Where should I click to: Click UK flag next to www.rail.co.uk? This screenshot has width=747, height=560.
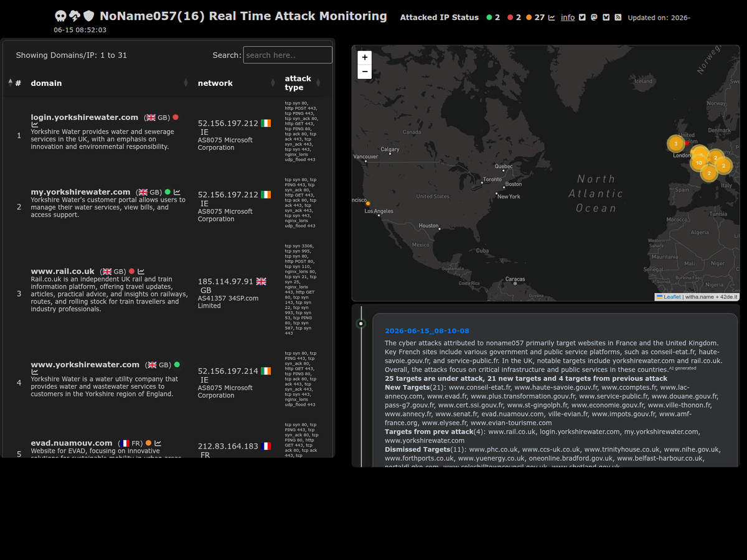pyautogui.click(x=107, y=272)
